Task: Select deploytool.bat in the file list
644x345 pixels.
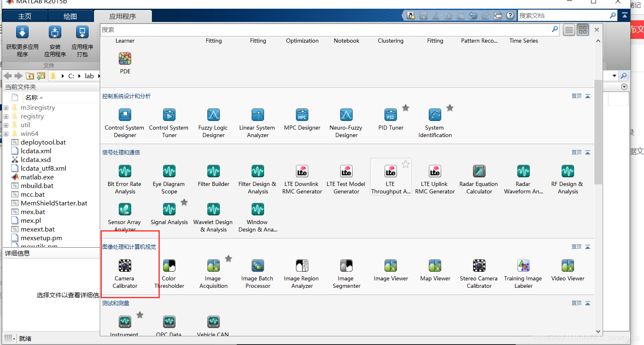Action: point(43,142)
